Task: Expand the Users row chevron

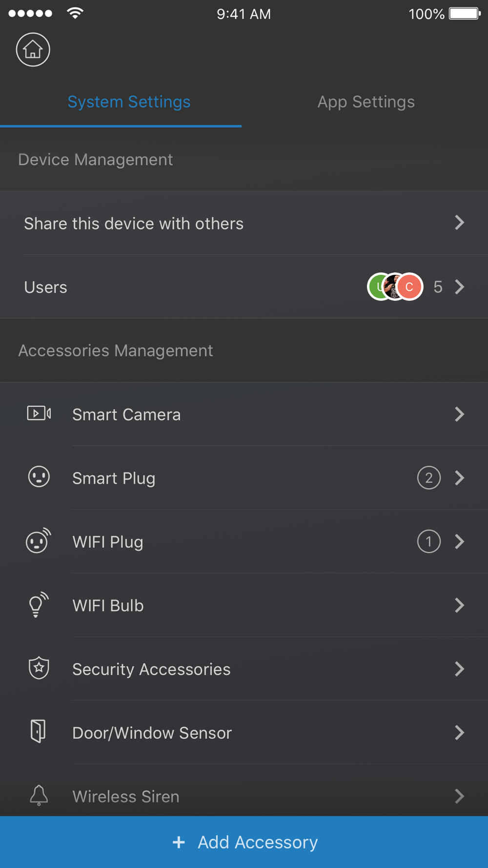Action: [x=459, y=287]
